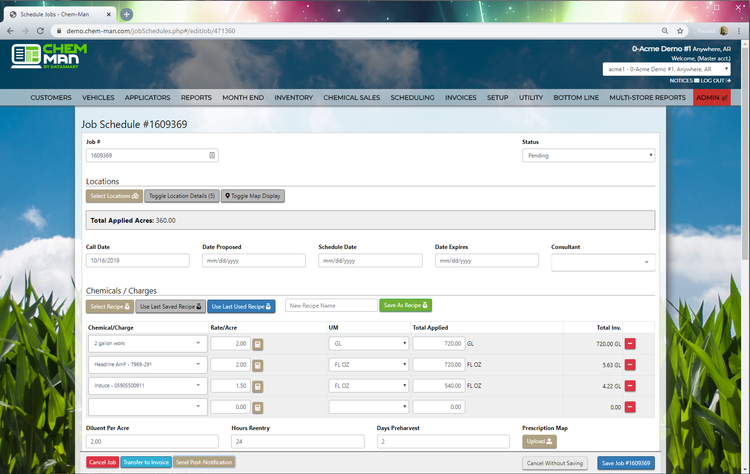The height and width of the screenshot is (474, 750).
Task: Click Use Last Used Recipe
Action: [x=241, y=307]
